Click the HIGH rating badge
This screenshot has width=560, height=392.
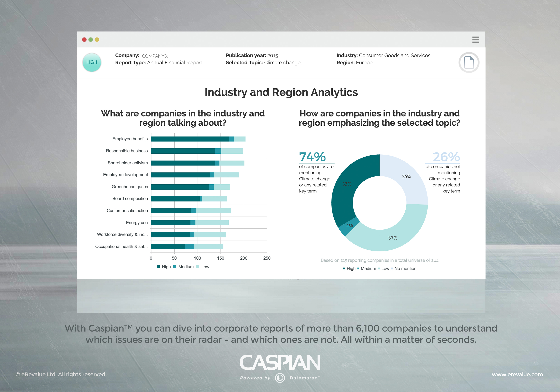tap(92, 62)
